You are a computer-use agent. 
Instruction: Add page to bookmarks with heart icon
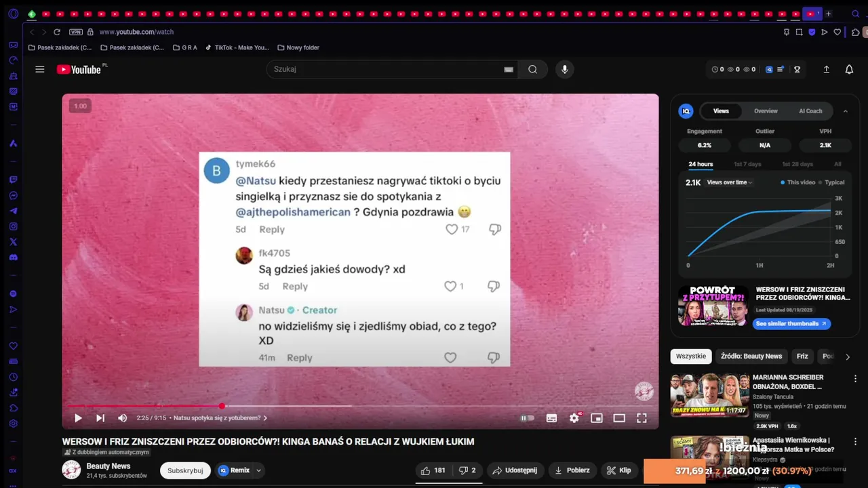(837, 32)
